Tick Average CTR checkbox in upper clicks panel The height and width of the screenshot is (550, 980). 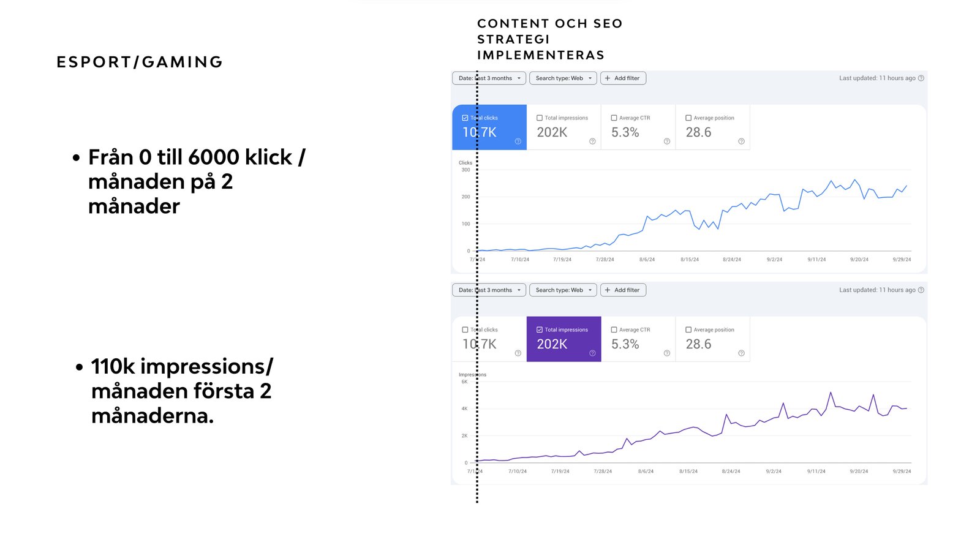(614, 118)
